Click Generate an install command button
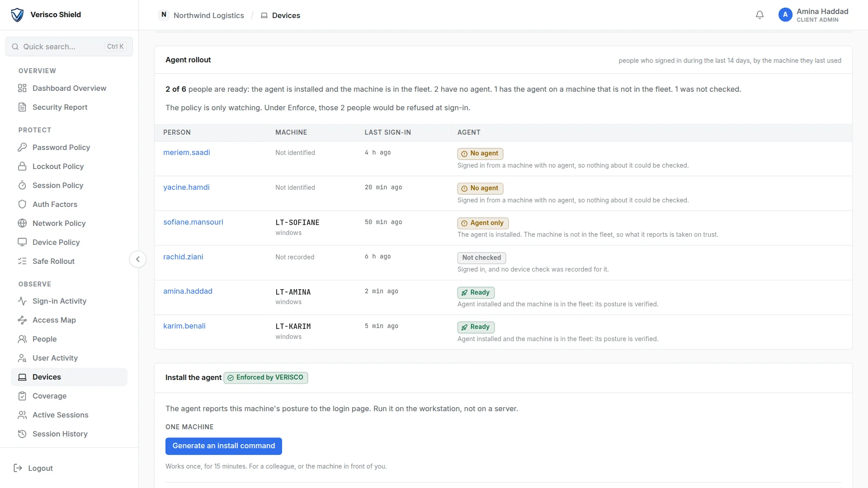 tap(224, 446)
